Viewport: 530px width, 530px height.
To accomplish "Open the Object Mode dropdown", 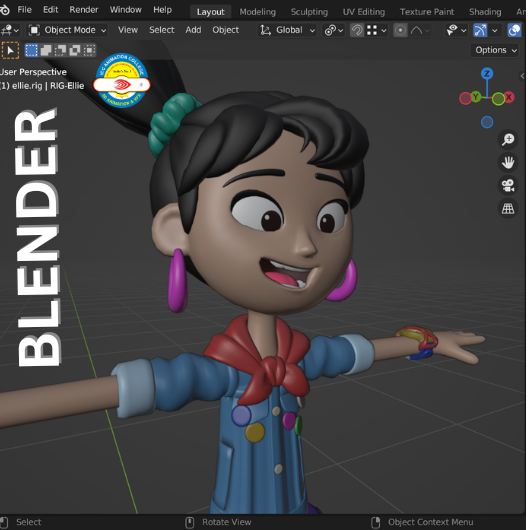I will click(x=68, y=30).
